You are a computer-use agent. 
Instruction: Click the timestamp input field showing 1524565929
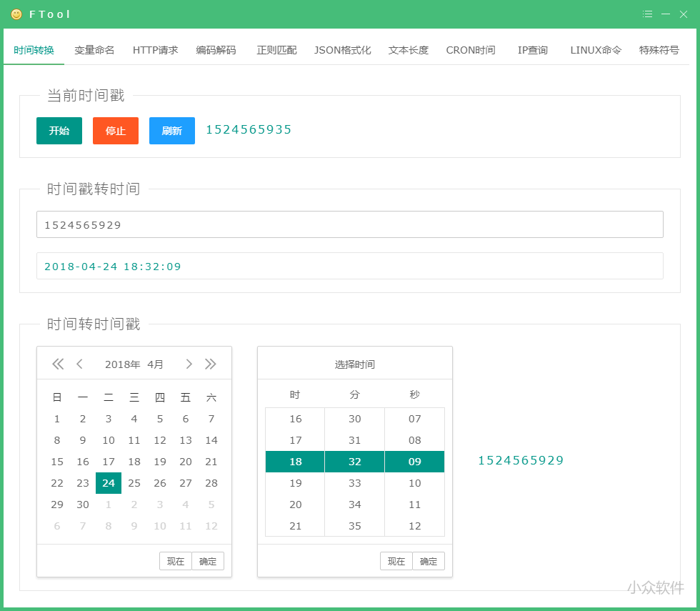click(350, 224)
